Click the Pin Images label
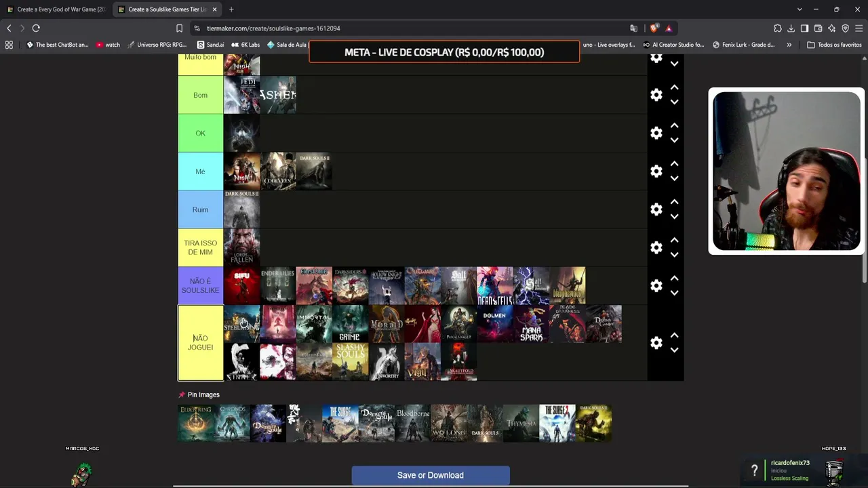This screenshot has height=488, width=868. pyautogui.click(x=203, y=394)
